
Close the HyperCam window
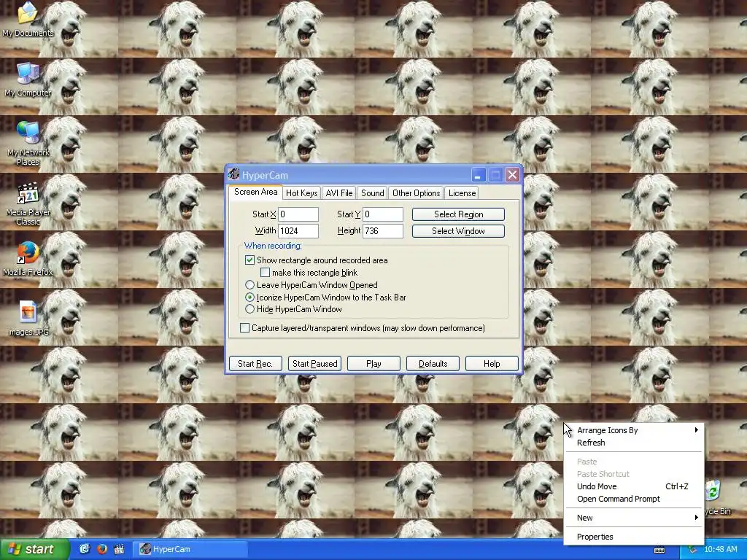point(512,175)
